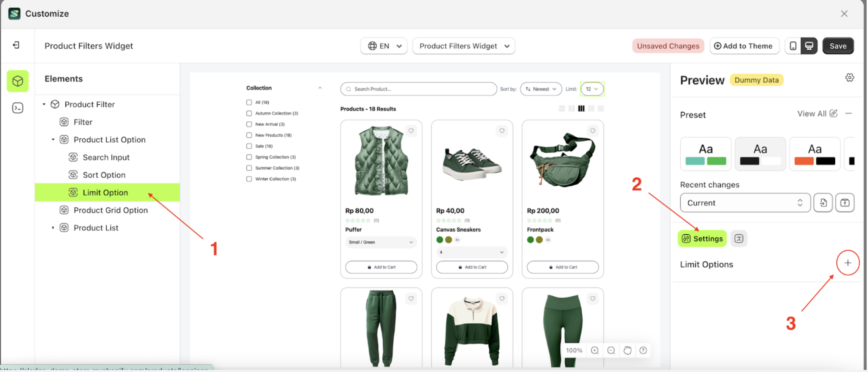Screen dimensions: 868x372
Task: Switch to mobile preview icon
Action: click(x=793, y=46)
